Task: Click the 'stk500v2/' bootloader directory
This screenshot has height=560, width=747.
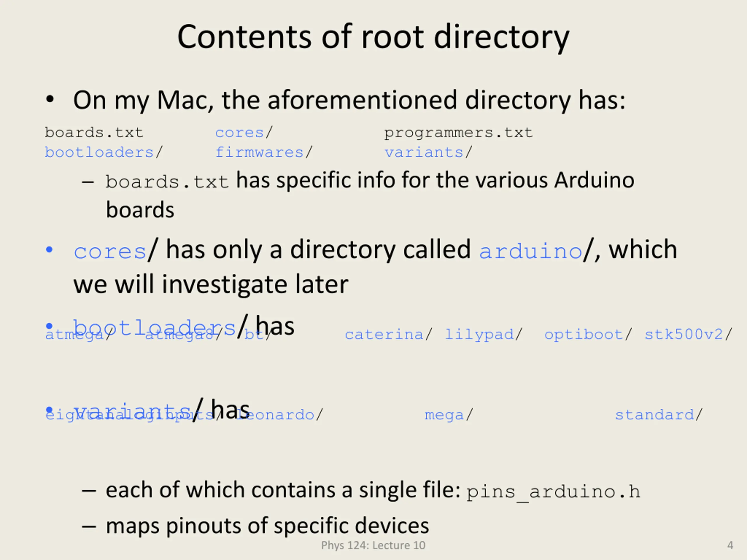Action: (688, 335)
